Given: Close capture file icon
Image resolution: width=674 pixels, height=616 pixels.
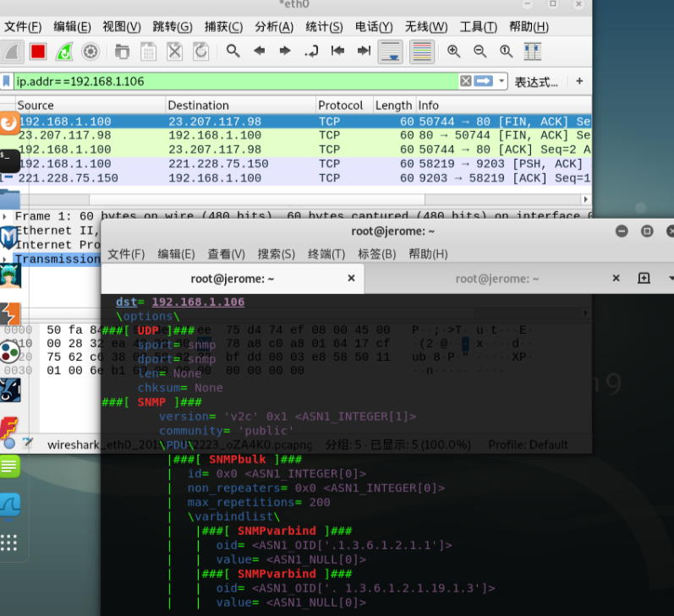Looking at the screenshot, I should coord(174,52).
